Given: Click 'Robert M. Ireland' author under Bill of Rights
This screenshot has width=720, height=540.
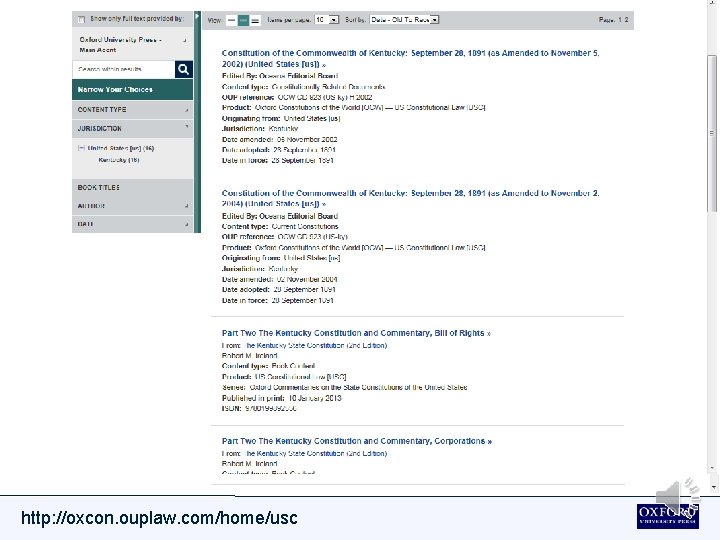Looking at the screenshot, I should pos(249,356).
